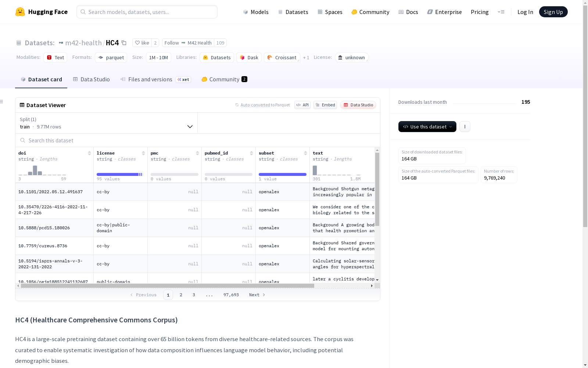The height and width of the screenshot is (368, 588).
Task: Focus the search models and datasets field
Action: pyautogui.click(x=147, y=12)
